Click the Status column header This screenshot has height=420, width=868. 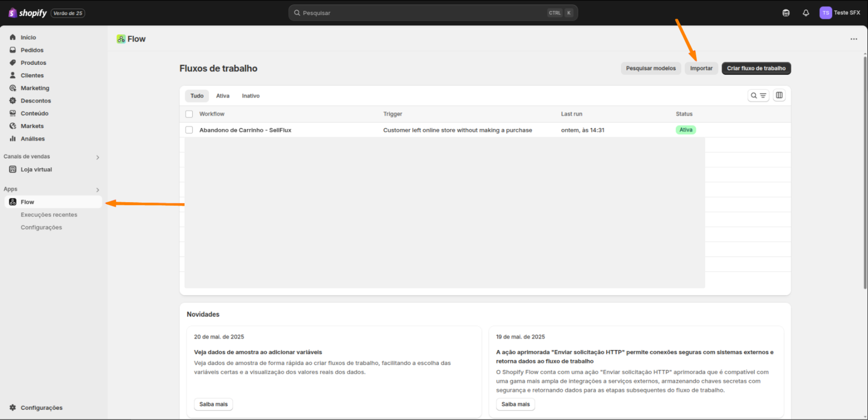[684, 114]
